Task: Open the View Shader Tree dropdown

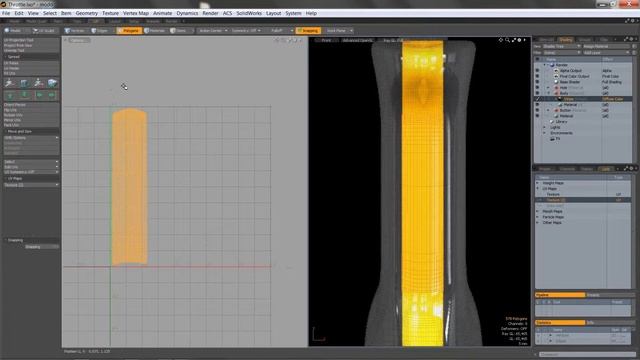Action: [x=561, y=47]
